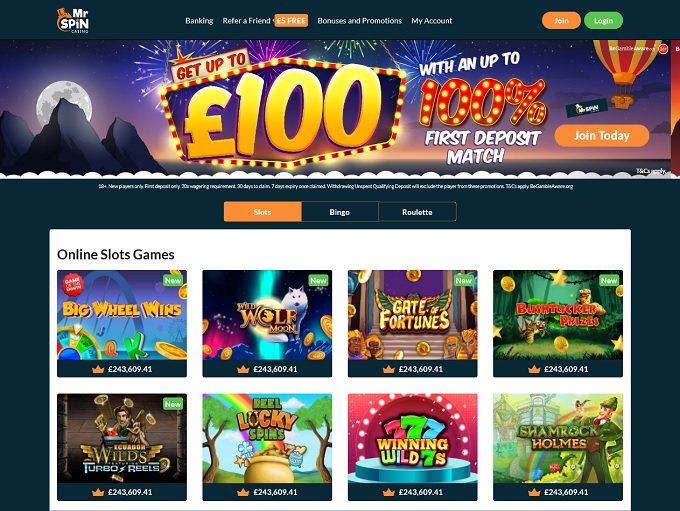Click the 18+ age restriction icon
The image size is (680, 511).
(x=663, y=49)
